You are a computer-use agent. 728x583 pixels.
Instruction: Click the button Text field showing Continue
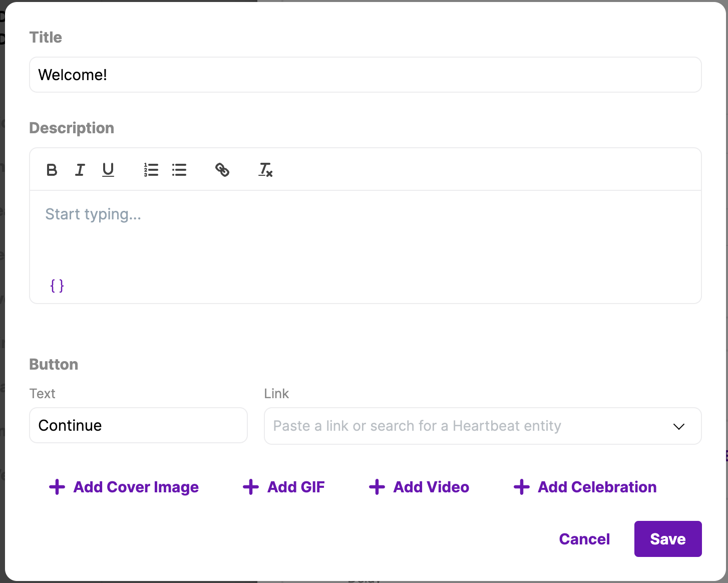[x=138, y=425]
